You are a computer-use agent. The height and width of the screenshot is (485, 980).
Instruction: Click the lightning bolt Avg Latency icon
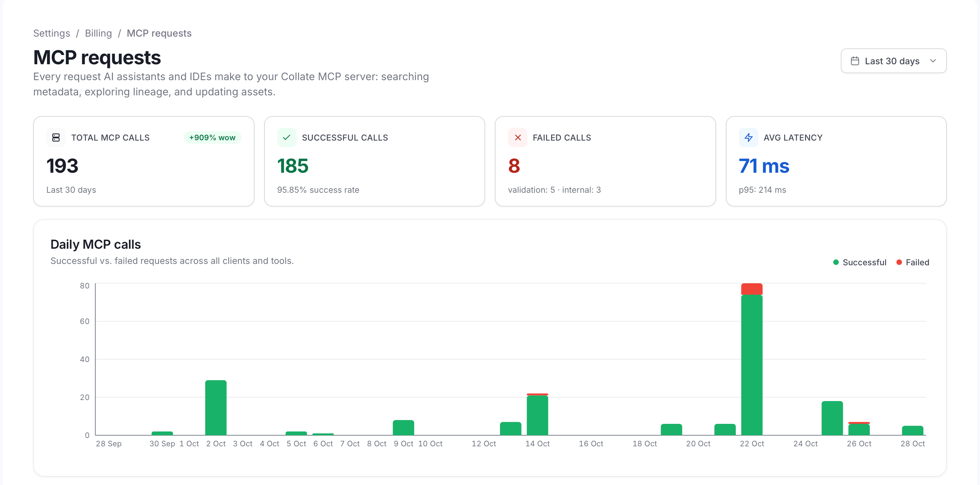pos(748,137)
